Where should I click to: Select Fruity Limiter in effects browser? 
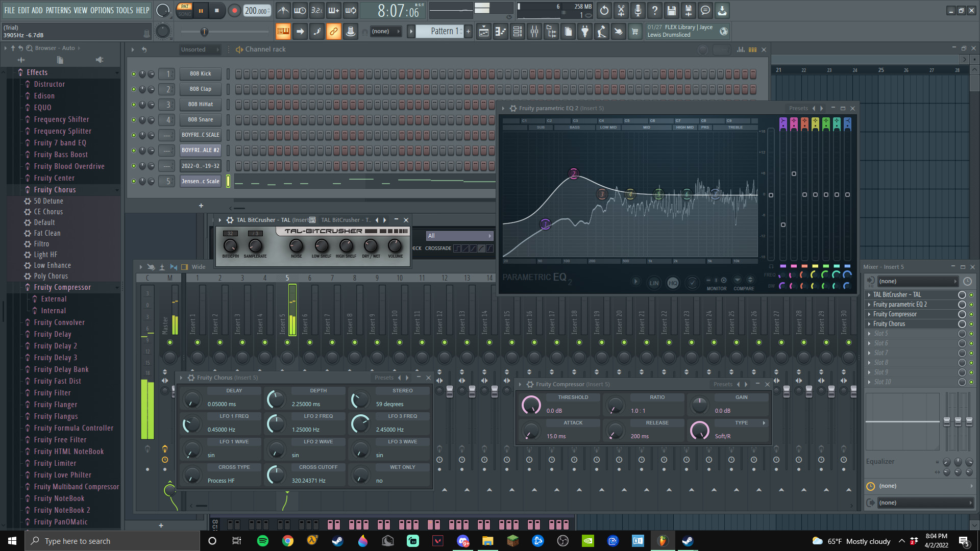[x=55, y=463]
